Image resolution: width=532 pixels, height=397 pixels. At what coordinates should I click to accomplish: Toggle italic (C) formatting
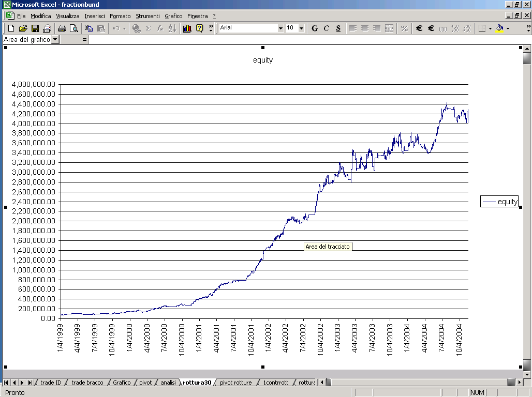tap(327, 28)
